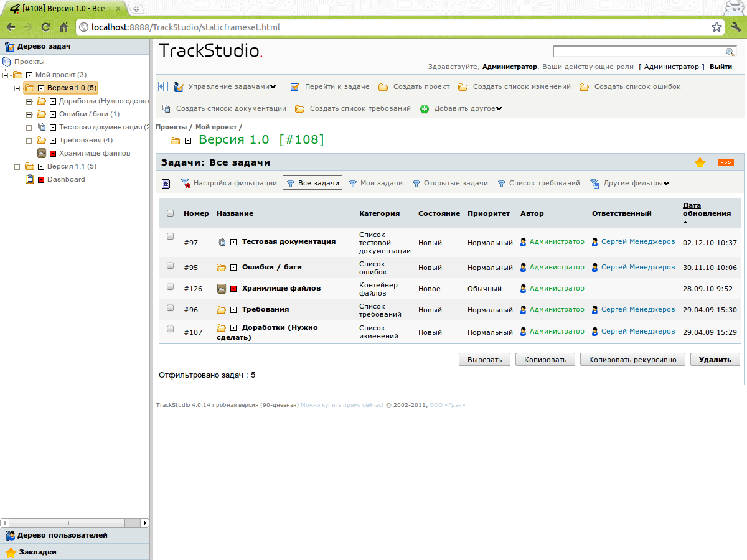Click the file container icon in row #126
Image resolution: width=747 pixels, height=560 pixels.
click(221, 289)
